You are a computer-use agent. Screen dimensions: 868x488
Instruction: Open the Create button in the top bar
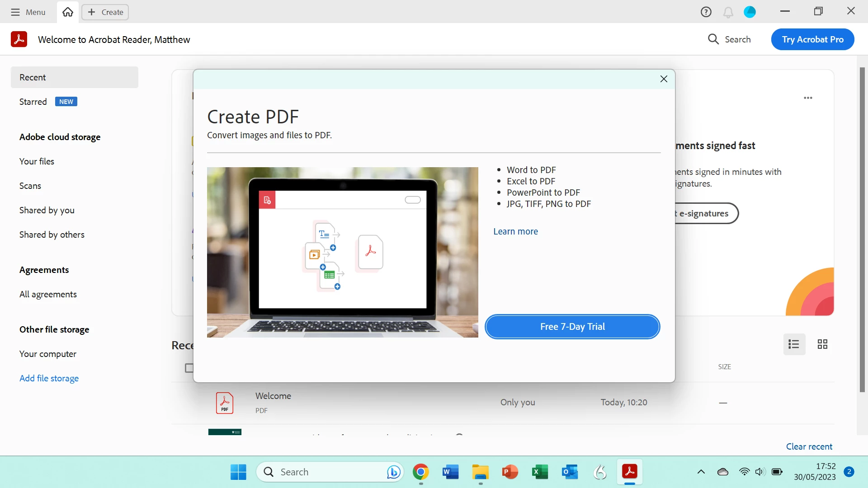click(105, 12)
